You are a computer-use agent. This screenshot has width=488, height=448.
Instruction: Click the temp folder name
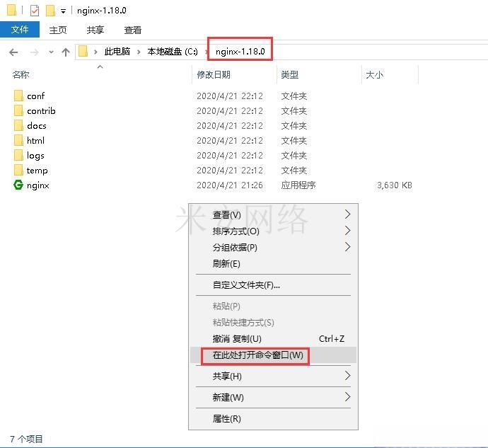37,171
